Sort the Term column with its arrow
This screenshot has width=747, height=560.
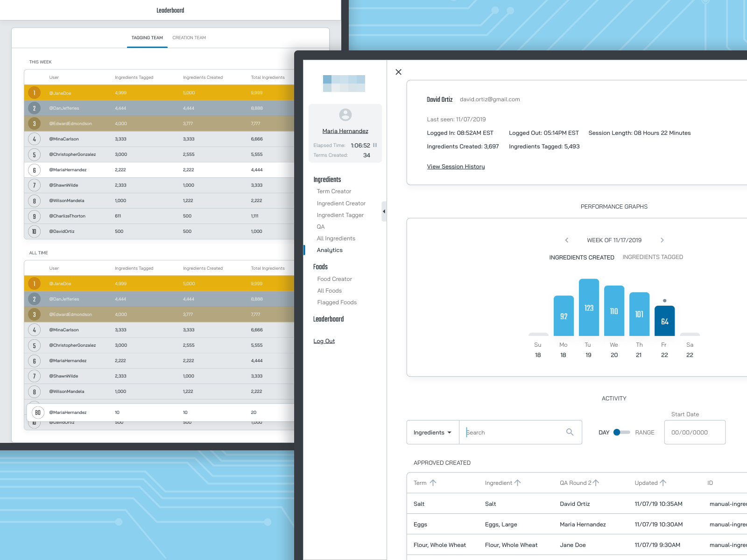coord(433,483)
